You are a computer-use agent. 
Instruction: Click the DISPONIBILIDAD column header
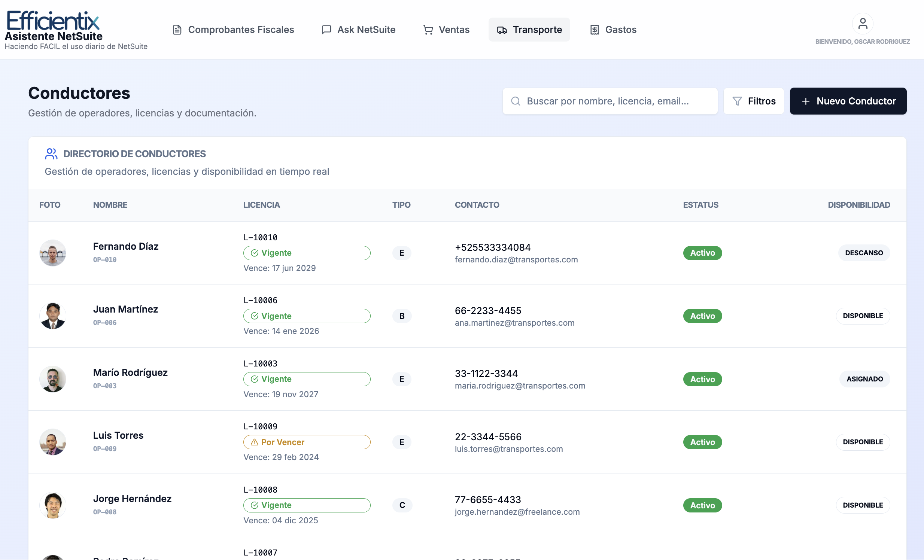(x=859, y=205)
